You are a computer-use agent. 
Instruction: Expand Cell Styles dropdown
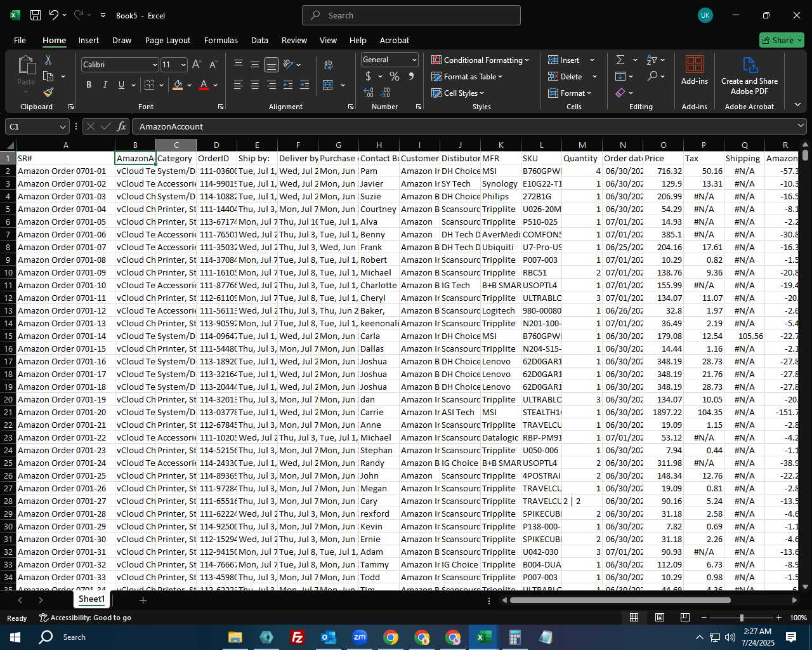coord(457,93)
